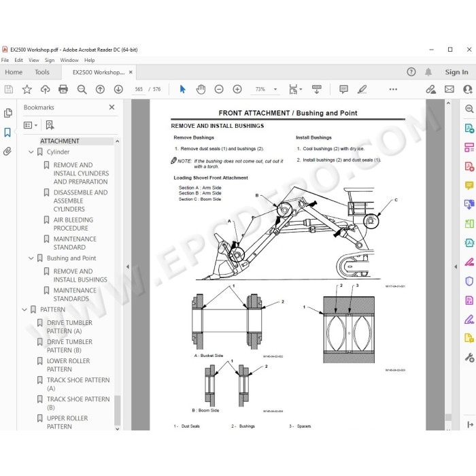The width and height of the screenshot is (476, 476).
Task: Toggle the Bookmarks panel icon
Action: click(x=7, y=133)
